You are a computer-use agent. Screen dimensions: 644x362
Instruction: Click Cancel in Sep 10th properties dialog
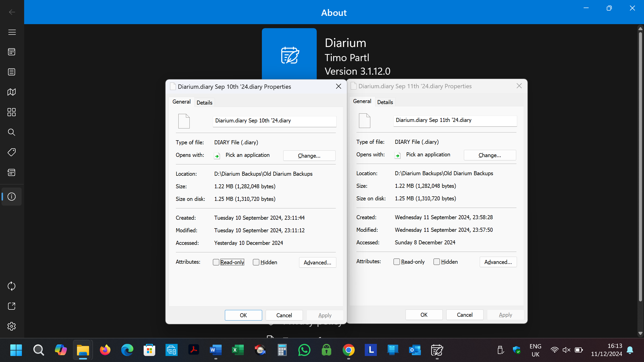284,315
